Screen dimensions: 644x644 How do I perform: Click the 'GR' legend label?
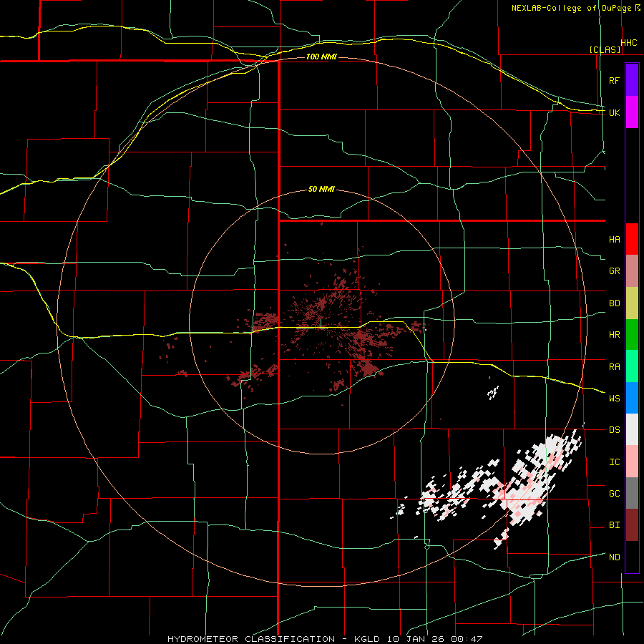click(614, 271)
